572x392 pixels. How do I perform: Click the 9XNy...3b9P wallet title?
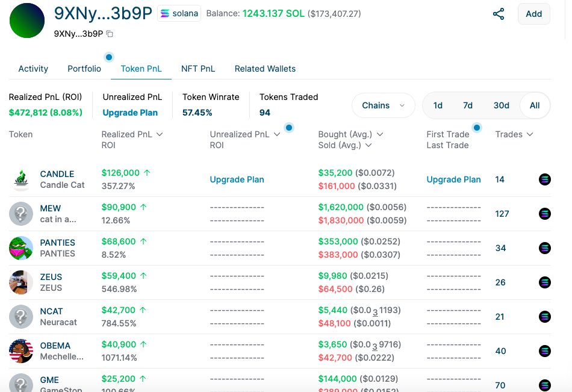click(103, 13)
